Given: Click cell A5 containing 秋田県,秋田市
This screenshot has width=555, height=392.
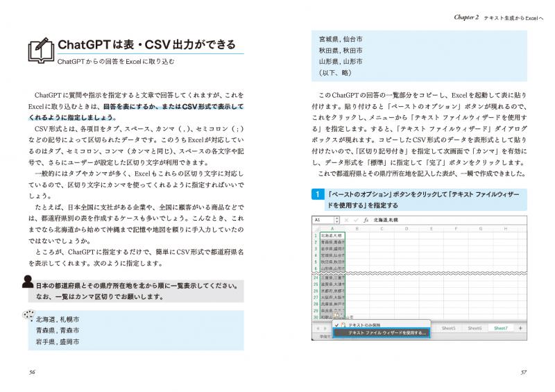Looking at the screenshot, I should tap(332, 262).
